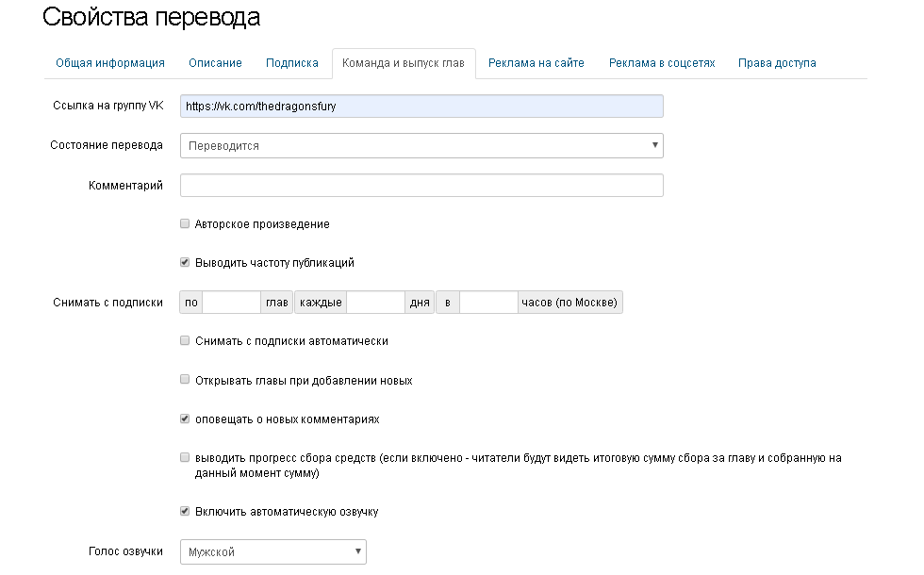Open the Общая информация tab
924x575 pixels.
(110, 63)
